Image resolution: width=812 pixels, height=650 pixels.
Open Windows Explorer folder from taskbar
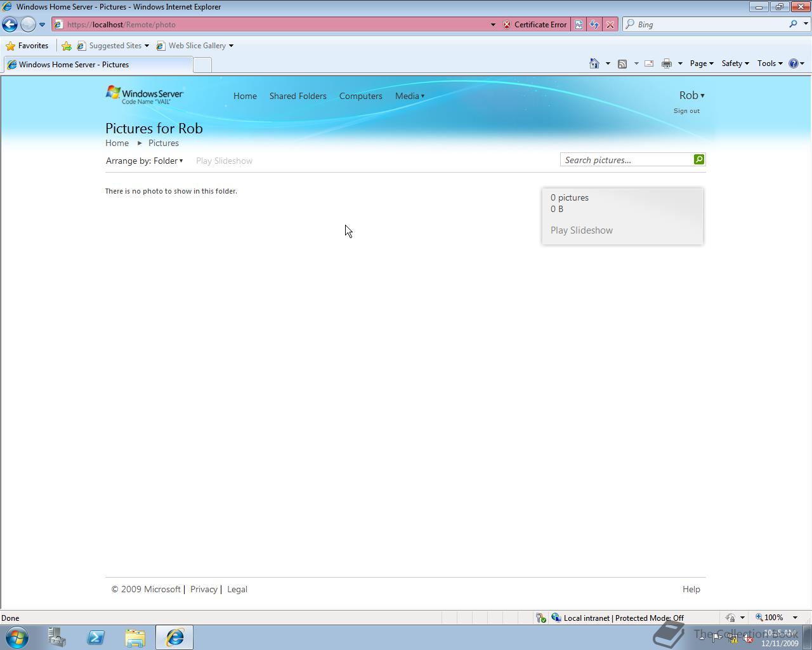135,637
